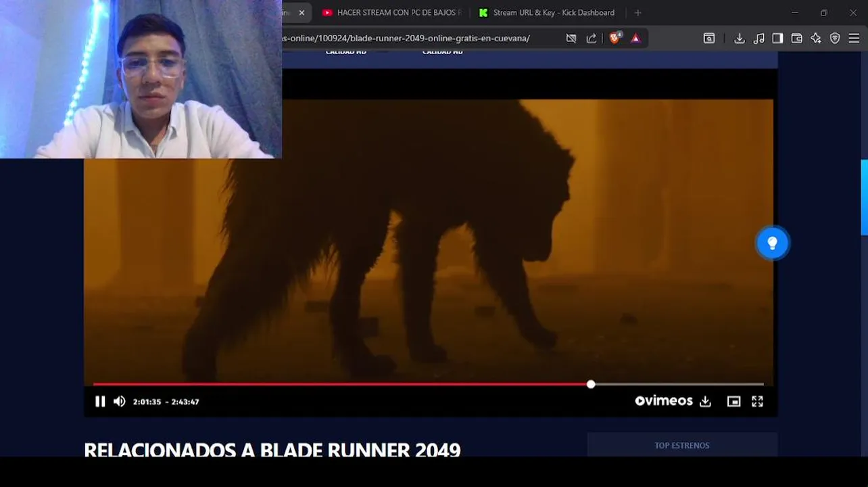The width and height of the screenshot is (868, 487).
Task: Open Brave Rewards triangle icon
Action: tap(635, 39)
